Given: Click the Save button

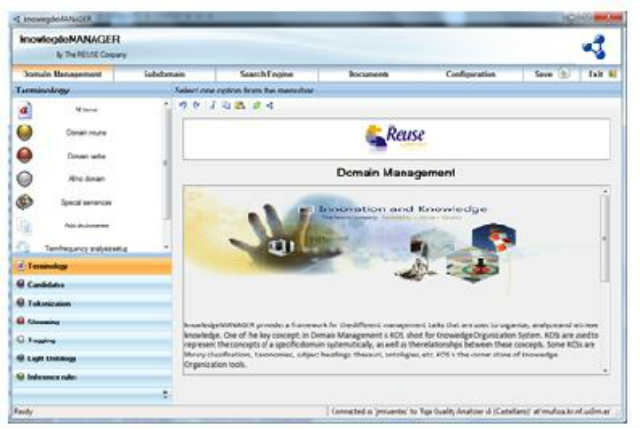Looking at the screenshot, I should click(x=551, y=74).
